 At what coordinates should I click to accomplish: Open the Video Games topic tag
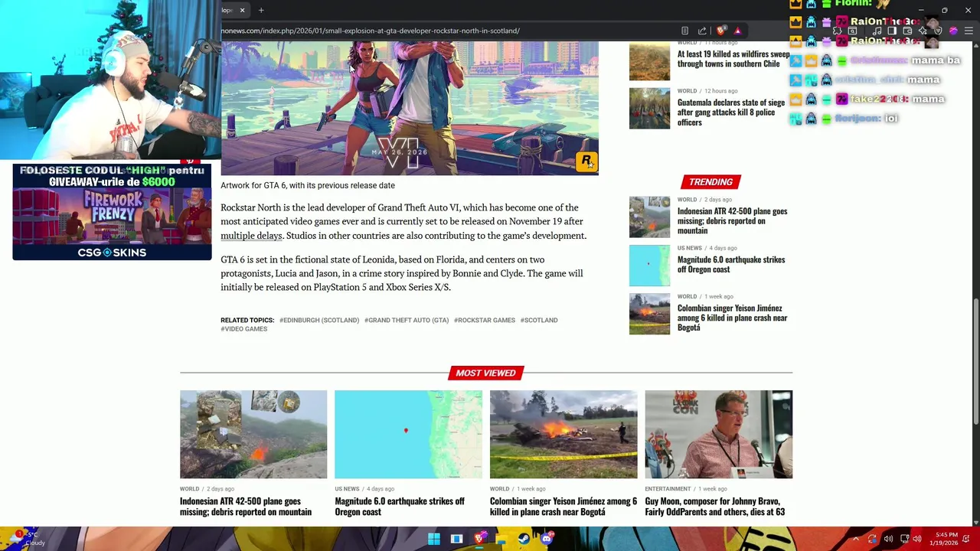point(244,329)
